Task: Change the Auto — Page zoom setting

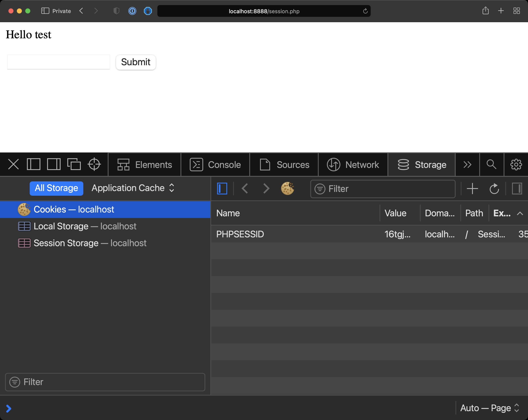Action: (490, 408)
